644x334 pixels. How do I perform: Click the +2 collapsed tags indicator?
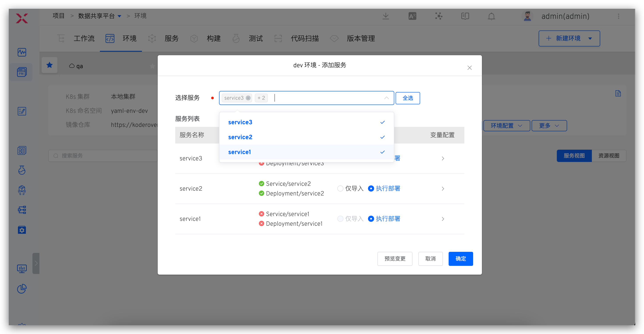point(261,98)
